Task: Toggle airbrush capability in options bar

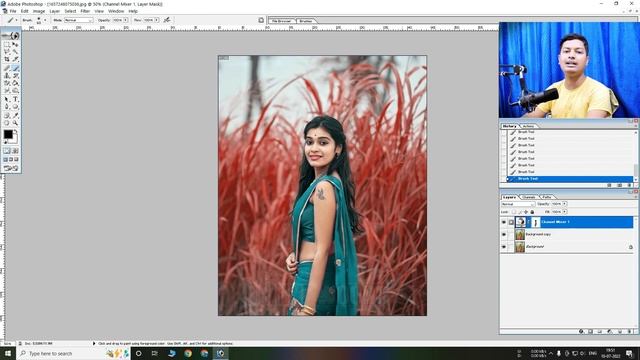Action: pos(167,20)
